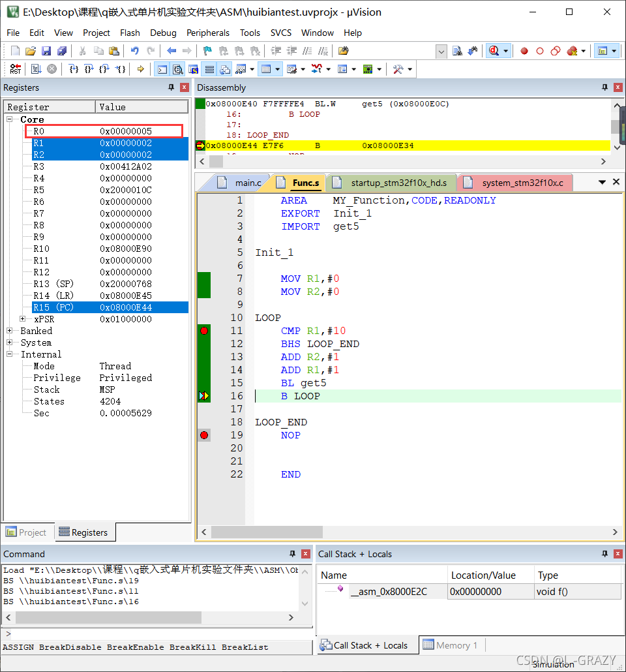
Task: Click the Step Over icon
Action: pyautogui.click(x=89, y=69)
